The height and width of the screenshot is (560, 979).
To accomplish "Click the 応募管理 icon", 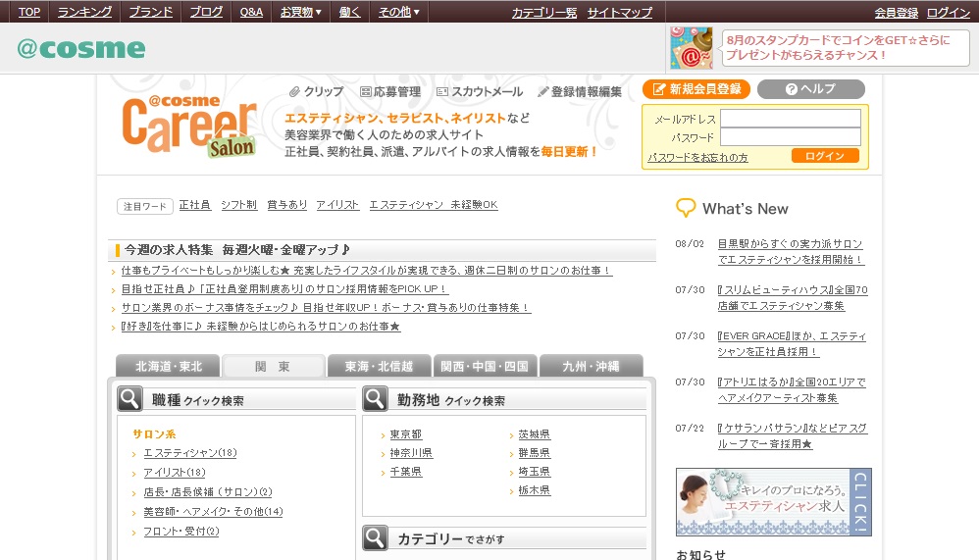I will tap(366, 92).
